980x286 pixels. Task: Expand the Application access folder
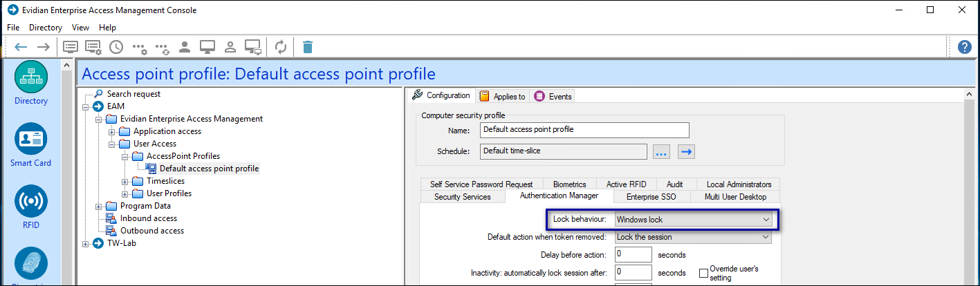(112, 131)
